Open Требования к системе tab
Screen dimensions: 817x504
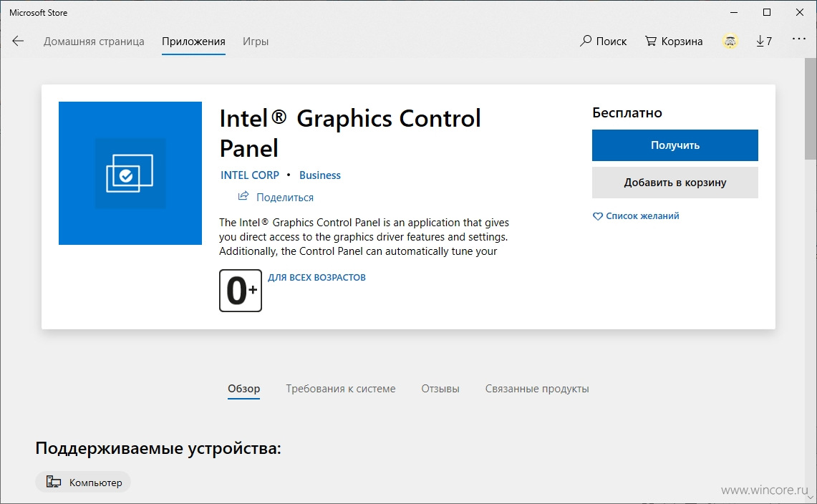click(341, 389)
